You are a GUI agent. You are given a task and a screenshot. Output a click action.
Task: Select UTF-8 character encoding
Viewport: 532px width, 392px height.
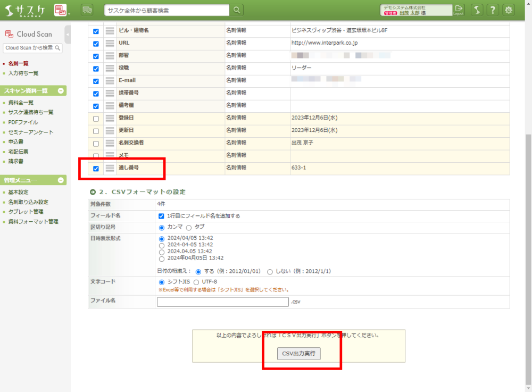click(x=196, y=282)
